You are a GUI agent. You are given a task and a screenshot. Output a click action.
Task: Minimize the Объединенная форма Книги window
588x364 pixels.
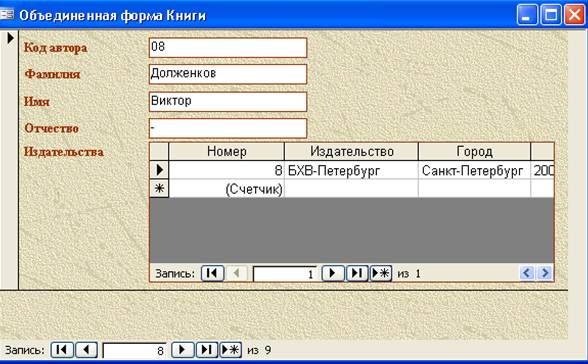click(527, 15)
